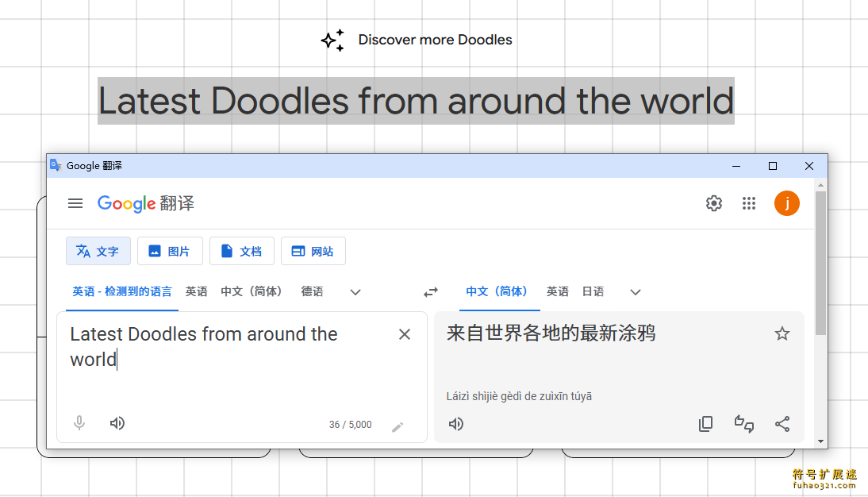Select the 文字 text translation mode
The image size is (868, 497).
click(98, 251)
